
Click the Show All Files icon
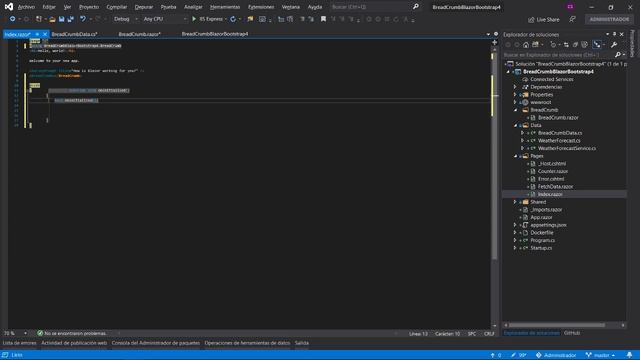tap(584, 45)
